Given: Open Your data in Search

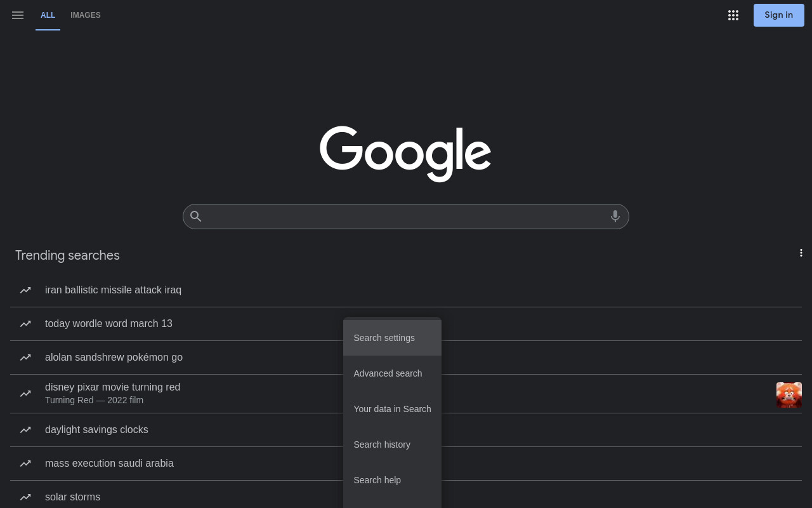Looking at the screenshot, I should pyautogui.click(x=392, y=409).
